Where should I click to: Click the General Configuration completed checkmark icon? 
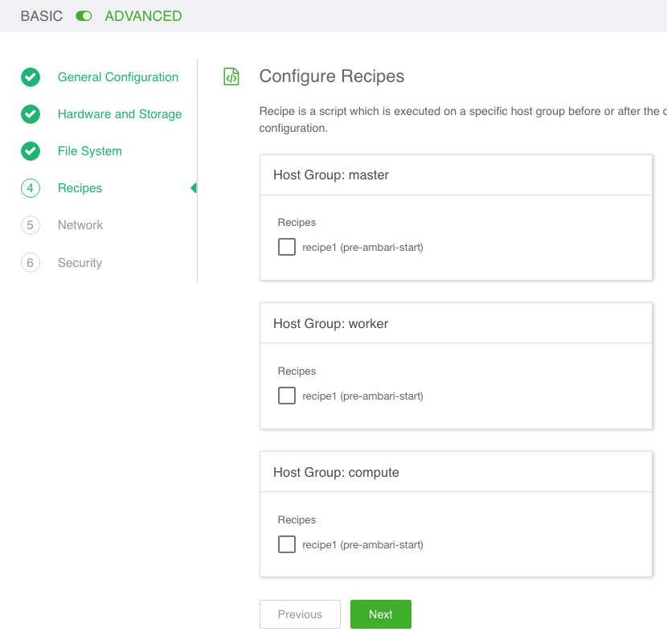coord(31,77)
